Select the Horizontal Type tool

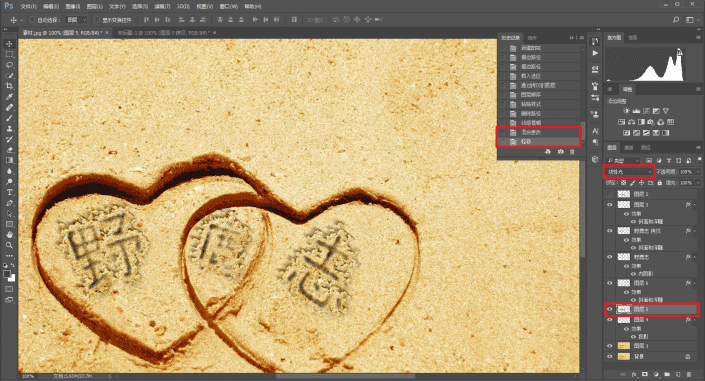[x=9, y=192]
